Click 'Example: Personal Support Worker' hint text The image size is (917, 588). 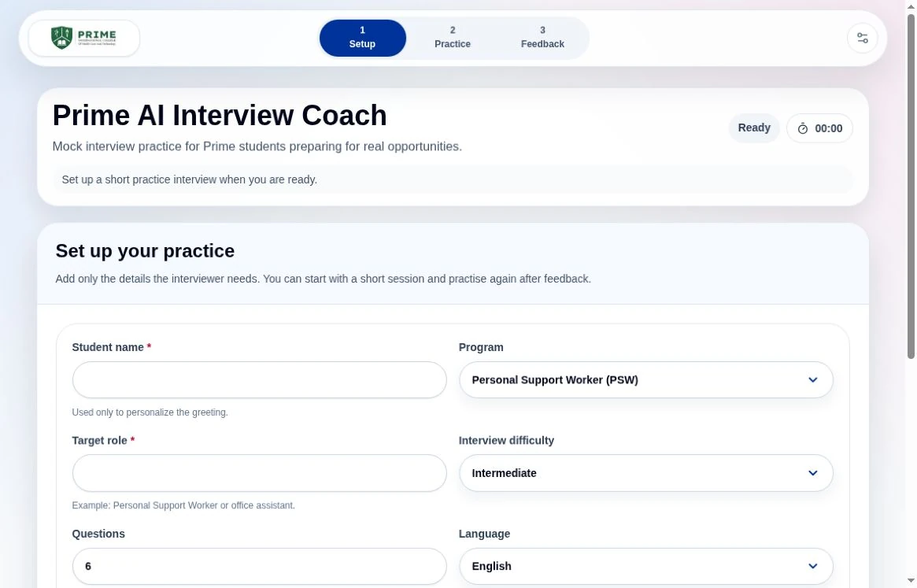pyautogui.click(x=183, y=505)
